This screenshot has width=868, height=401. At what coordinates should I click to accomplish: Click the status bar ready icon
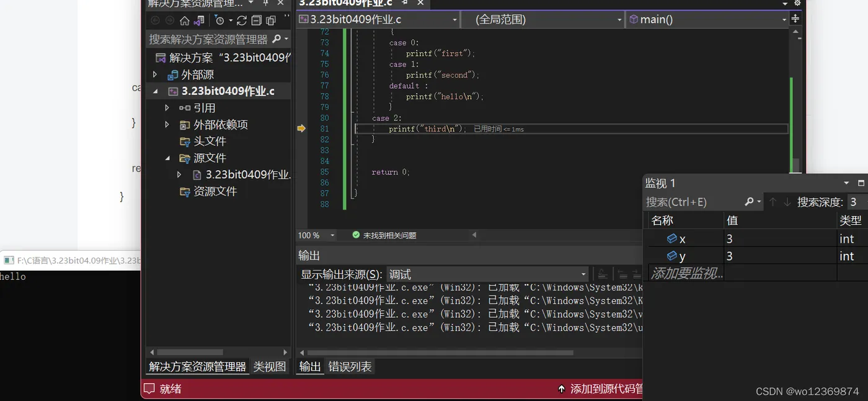coord(149,389)
